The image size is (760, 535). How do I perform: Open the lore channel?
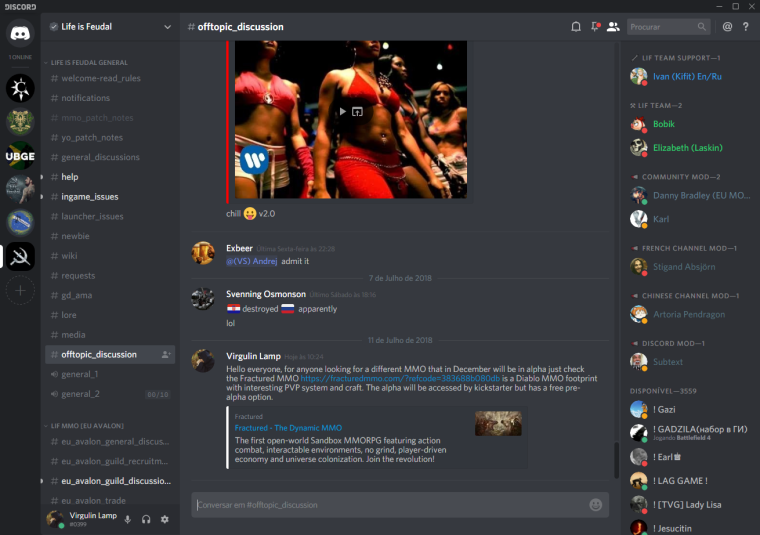[110, 315]
